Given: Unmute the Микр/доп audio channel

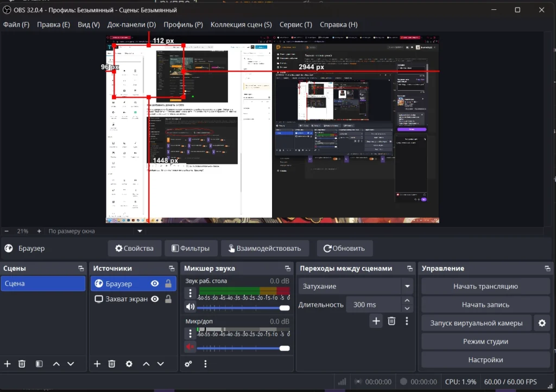Looking at the screenshot, I should 190,347.
